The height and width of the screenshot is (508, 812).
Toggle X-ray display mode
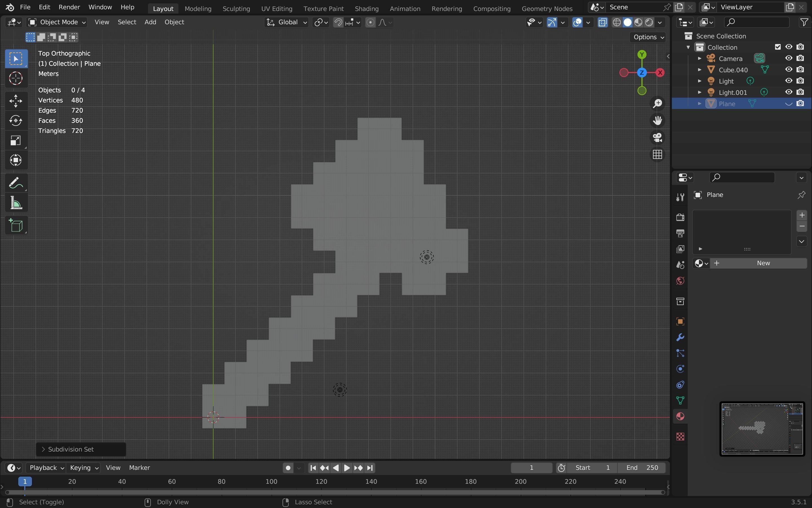tap(603, 22)
